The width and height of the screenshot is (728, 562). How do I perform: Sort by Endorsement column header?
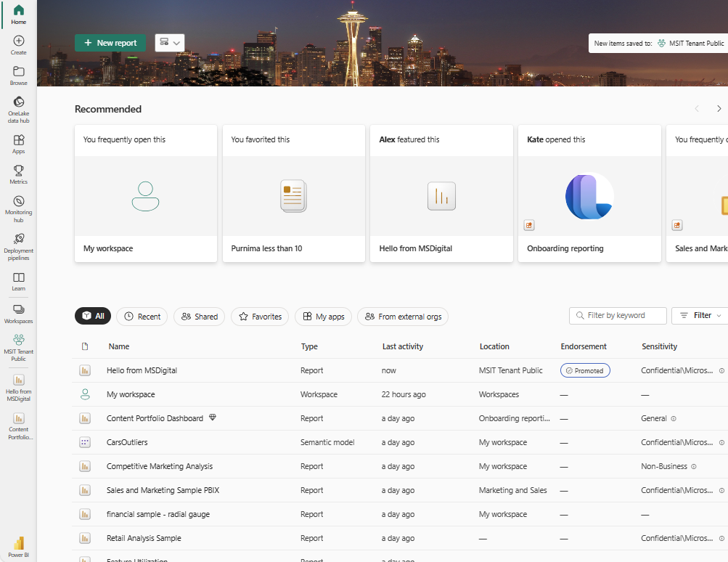[x=584, y=346]
